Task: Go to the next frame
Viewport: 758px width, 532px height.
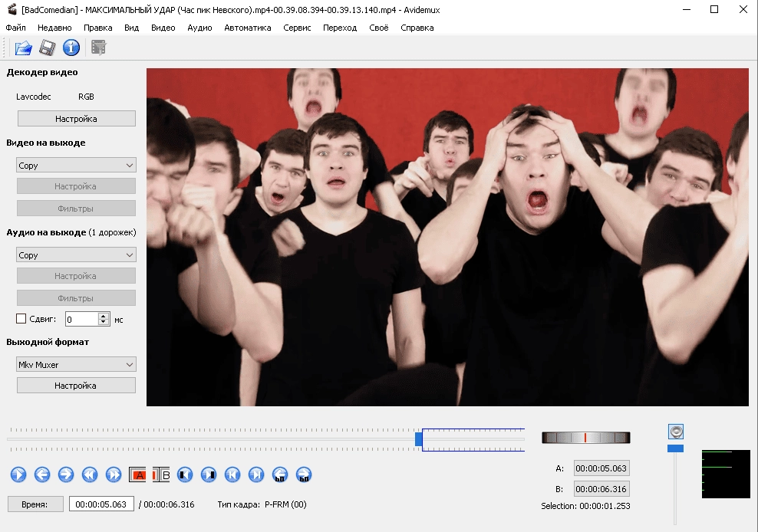Action: tap(66, 475)
